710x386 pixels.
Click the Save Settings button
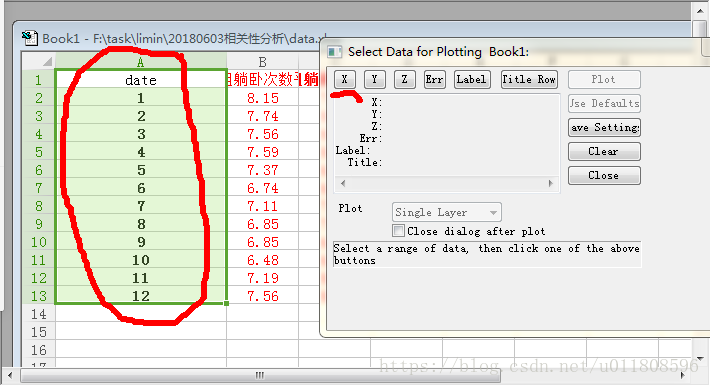tap(604, 127)
